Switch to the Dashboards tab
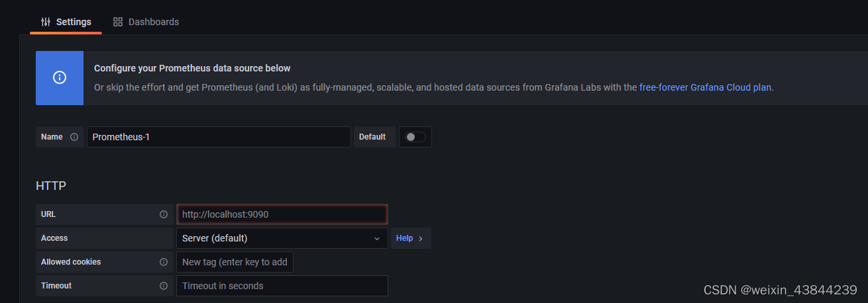 click(x=146, y=22)
